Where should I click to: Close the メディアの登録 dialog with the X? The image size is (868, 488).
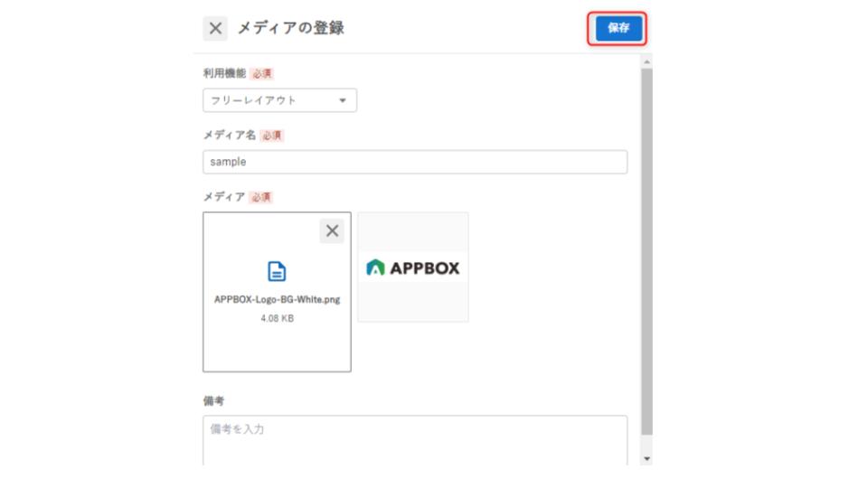coord(215,28)
